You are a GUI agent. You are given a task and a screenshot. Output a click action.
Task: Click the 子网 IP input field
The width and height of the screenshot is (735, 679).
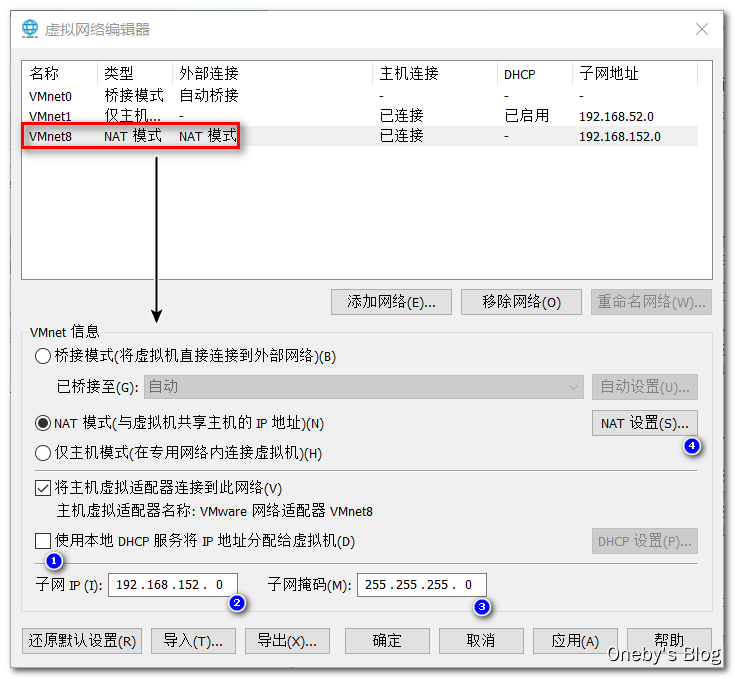172,585
